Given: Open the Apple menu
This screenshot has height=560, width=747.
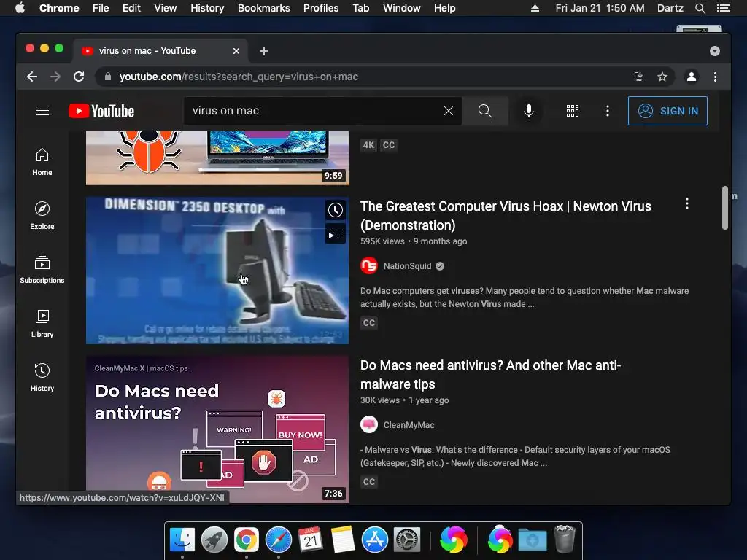Looking at the screenshot, I should [20, 8].
